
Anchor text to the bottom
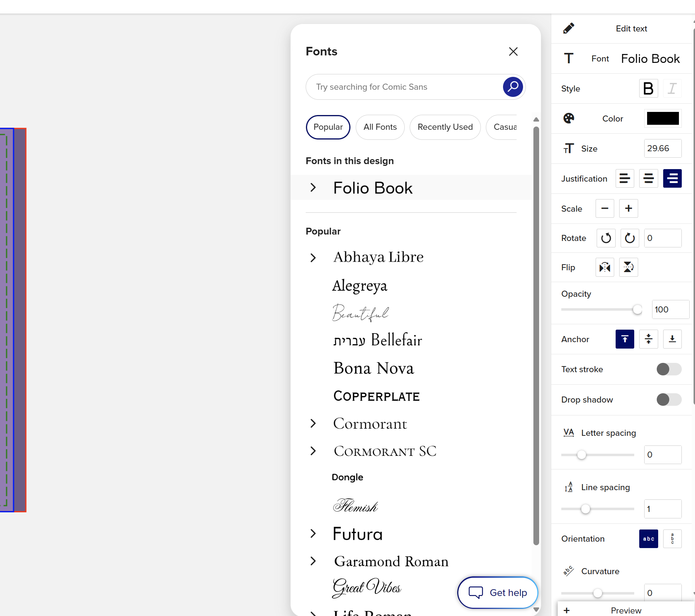(x=672, y=339)
